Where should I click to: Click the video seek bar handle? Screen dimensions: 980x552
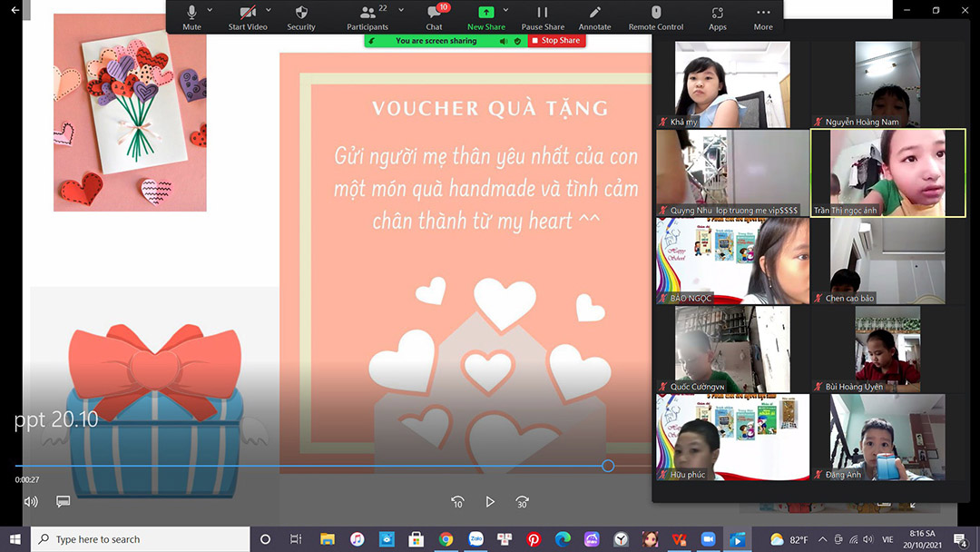[x=608, y=466]
